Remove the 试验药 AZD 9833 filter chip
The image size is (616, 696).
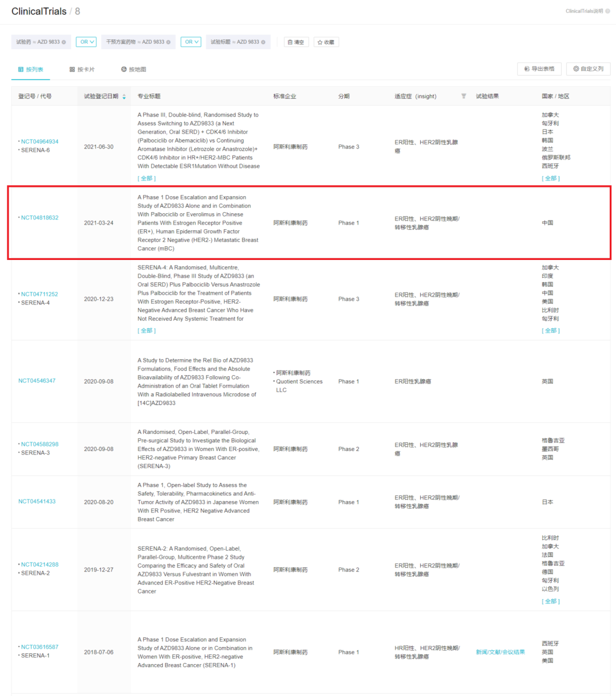[x=64, y=42]
